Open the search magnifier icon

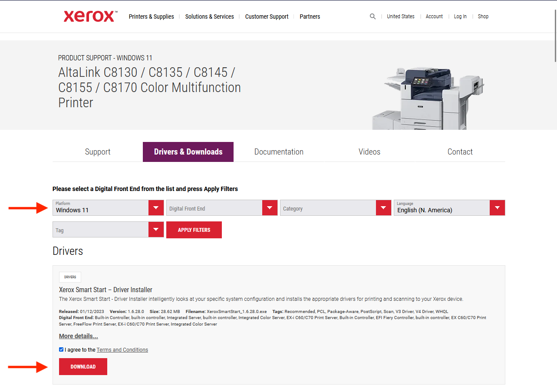(372, 16)
